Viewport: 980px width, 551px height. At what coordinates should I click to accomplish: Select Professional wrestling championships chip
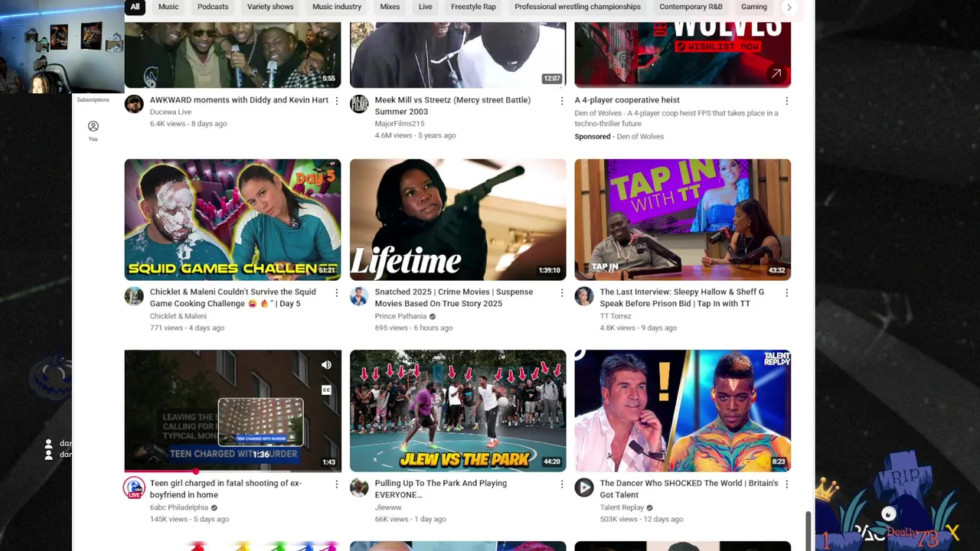point(577,7)
